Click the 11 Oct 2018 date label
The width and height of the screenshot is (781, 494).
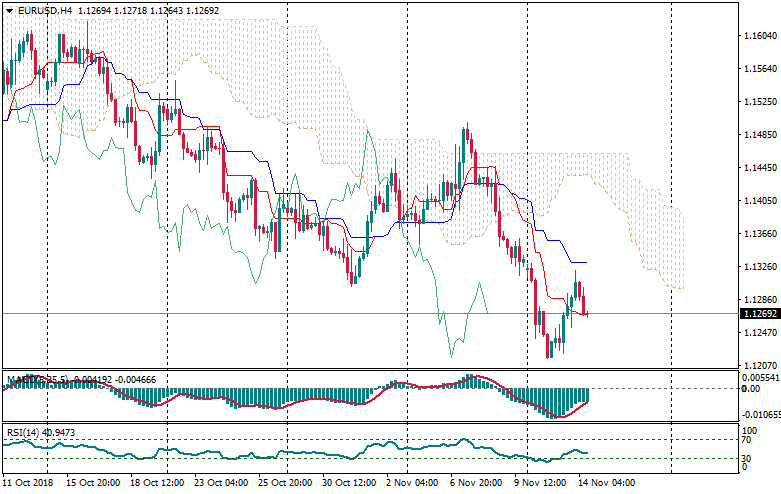click(29, 482)
